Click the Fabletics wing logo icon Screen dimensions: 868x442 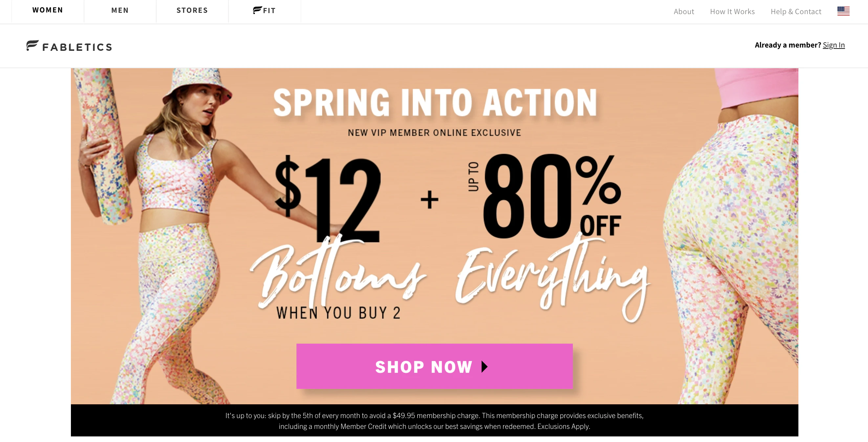33,45
